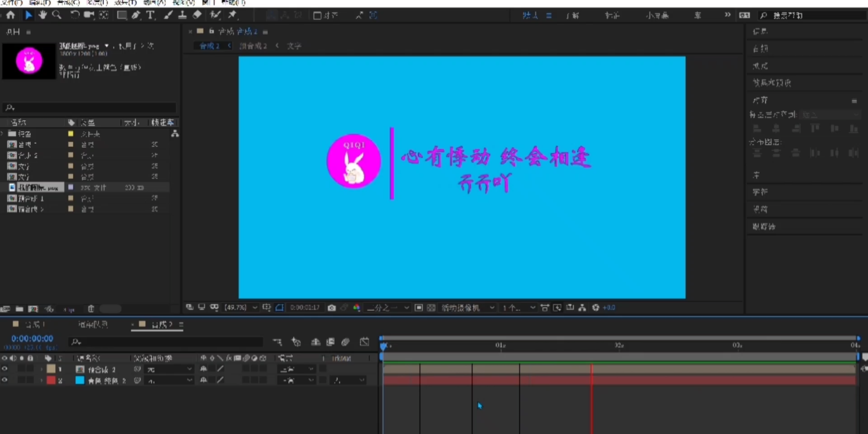
Task: Toggle the transparency grid button in viewer
Action: [x=431, y=308]
